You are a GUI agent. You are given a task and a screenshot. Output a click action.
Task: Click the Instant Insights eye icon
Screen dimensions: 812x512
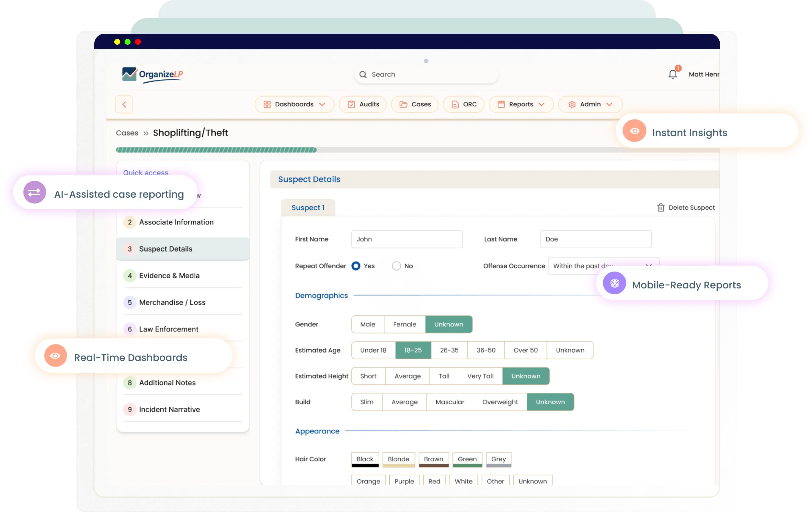click(x=634, y=131)
